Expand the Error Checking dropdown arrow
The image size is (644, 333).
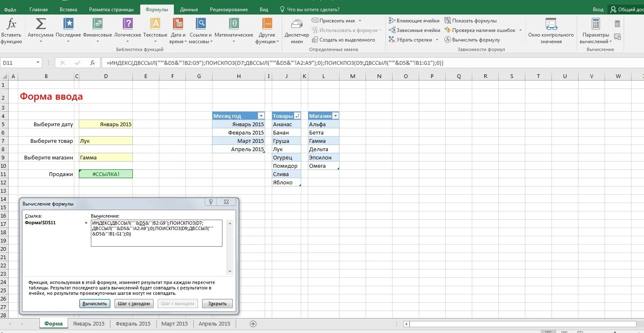click(520, 30)
